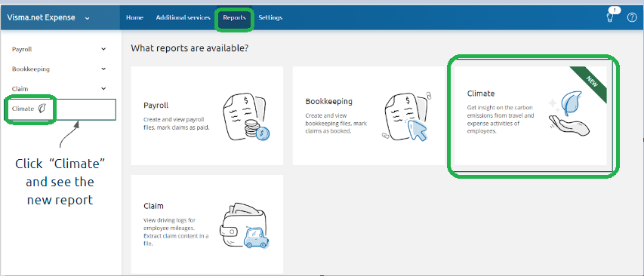Select Bookkeeping label in the left sidebar
This screenshot has width=644, height=276.
pos(31,69)
